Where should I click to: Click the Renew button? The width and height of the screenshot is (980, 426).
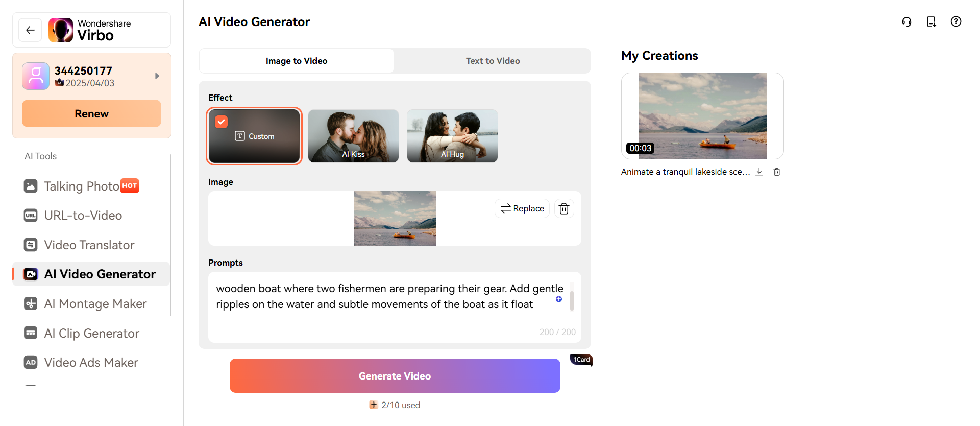(91, 113)
